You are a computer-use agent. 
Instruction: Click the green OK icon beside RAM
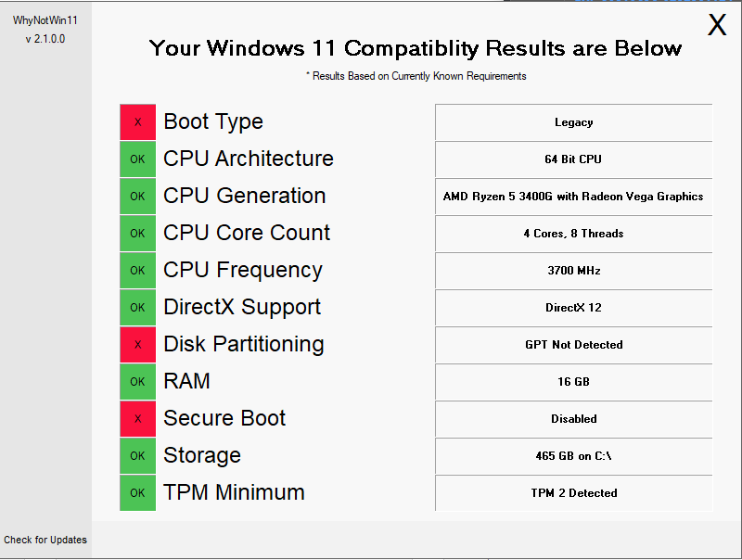coord(137,382)
